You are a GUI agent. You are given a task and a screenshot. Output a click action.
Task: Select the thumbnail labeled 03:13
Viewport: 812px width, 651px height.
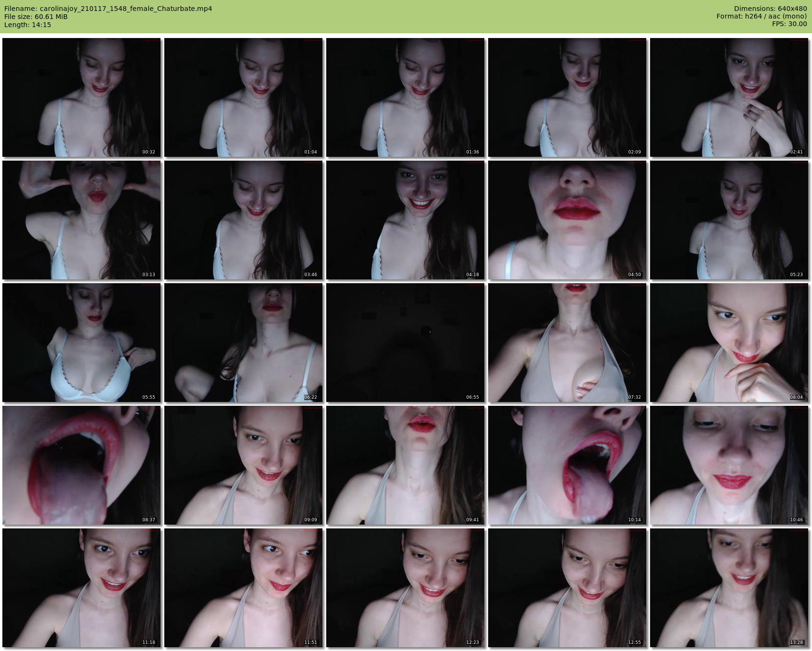point(81,220)
